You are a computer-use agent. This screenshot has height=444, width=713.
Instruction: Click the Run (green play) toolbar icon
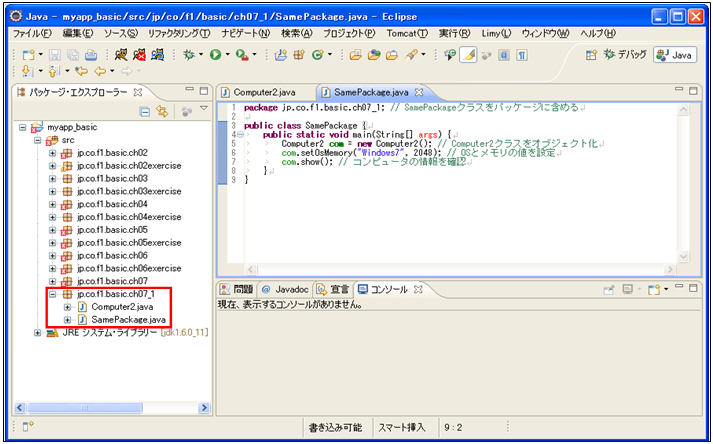point(214,54)
